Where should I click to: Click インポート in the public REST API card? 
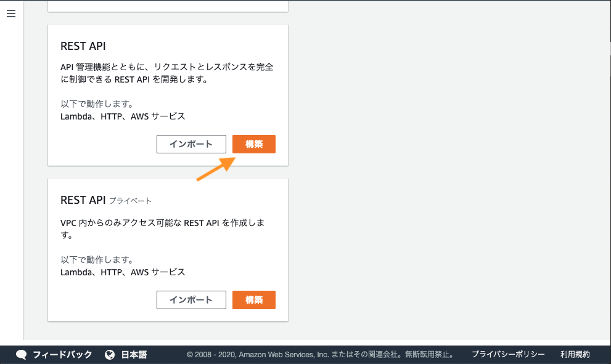191,144
